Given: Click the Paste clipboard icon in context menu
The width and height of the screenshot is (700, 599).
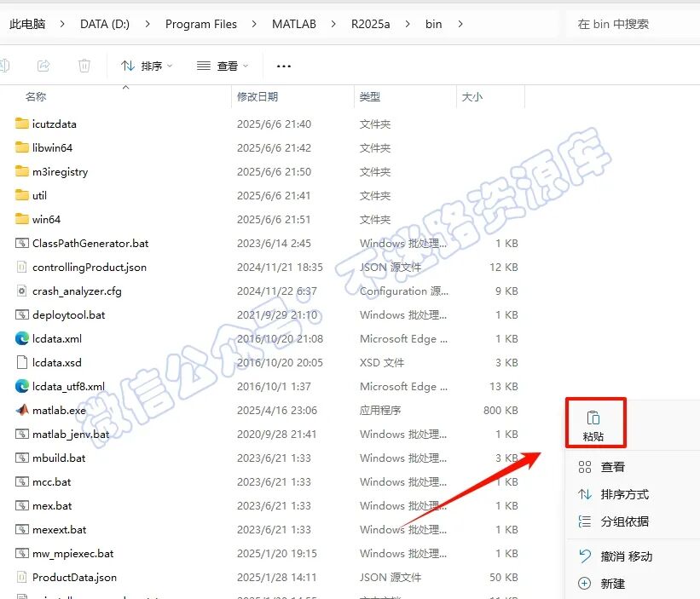Looking at the screenshot, I should [593, 418].
